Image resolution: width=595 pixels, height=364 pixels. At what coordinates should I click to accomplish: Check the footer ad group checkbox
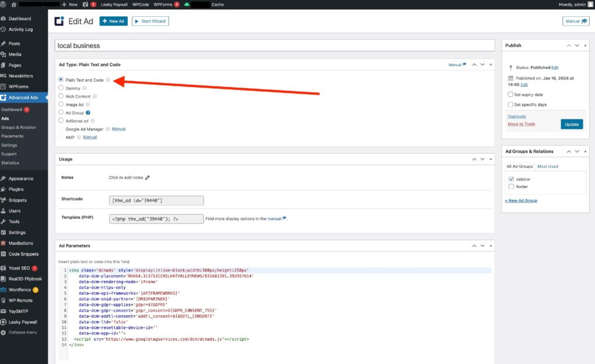pyautogui.click(x=511, y=187)
